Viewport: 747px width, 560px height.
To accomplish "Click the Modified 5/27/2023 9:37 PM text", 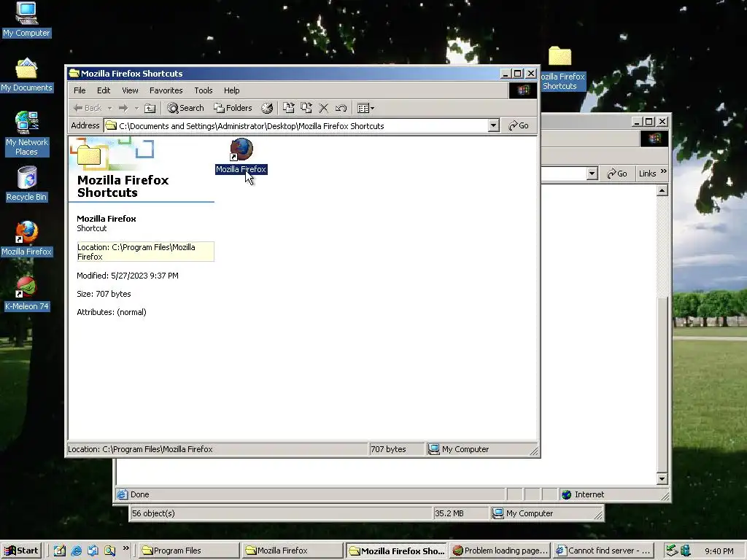I will (128, 276).
